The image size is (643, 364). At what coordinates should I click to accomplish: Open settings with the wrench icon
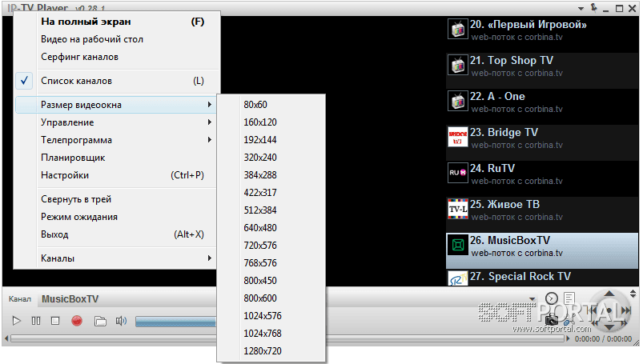(x=569, y=321)
